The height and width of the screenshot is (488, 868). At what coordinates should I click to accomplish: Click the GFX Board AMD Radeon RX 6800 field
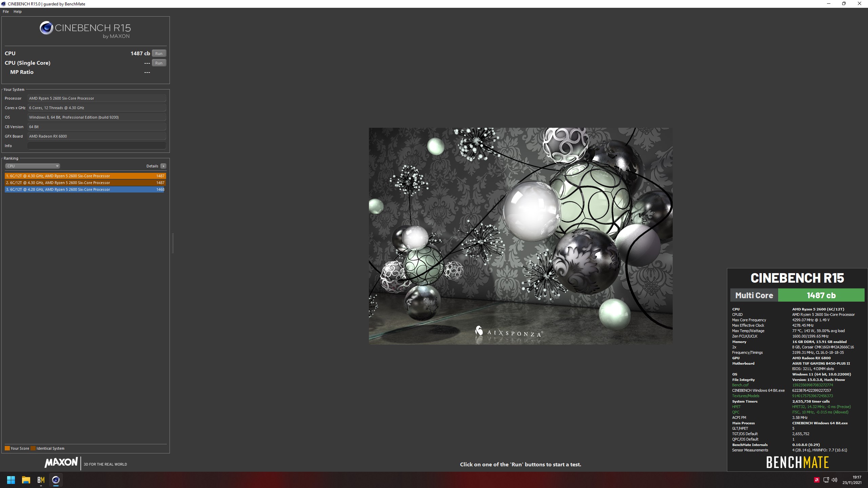click(97, 136)
